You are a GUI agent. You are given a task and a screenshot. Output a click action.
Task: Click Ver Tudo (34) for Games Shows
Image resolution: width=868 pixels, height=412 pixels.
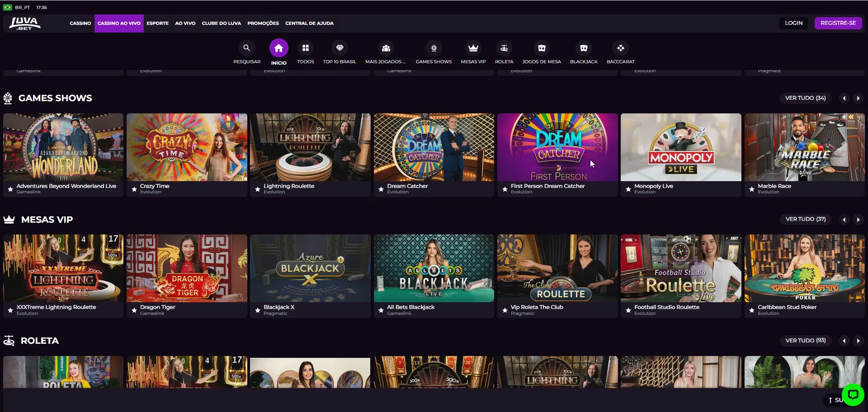tap(805, 98)
